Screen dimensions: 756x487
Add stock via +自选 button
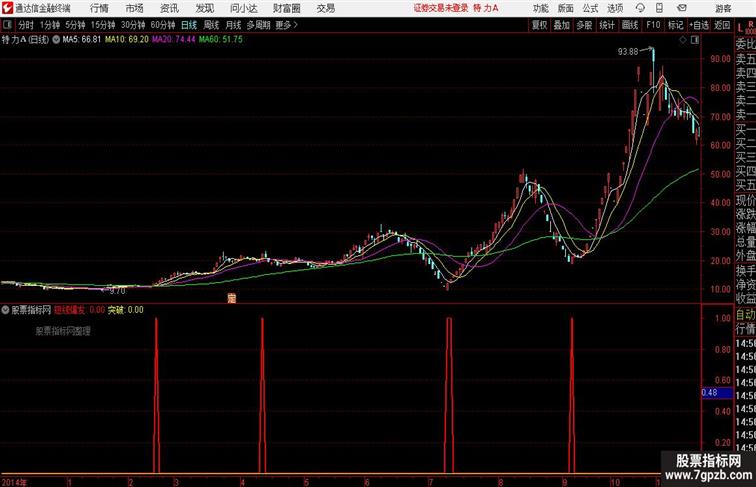[699, 25]
